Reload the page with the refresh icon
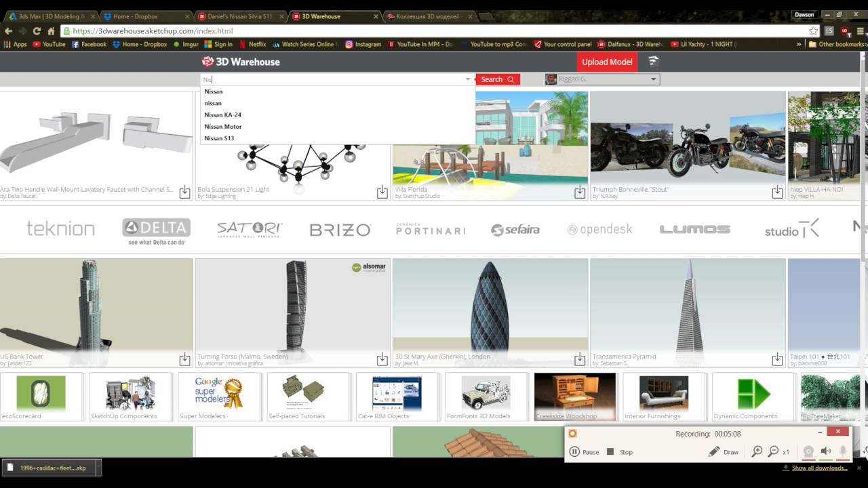Image resolution: width=868 pixels, height=488 pixels. click(x=37, y=31)
